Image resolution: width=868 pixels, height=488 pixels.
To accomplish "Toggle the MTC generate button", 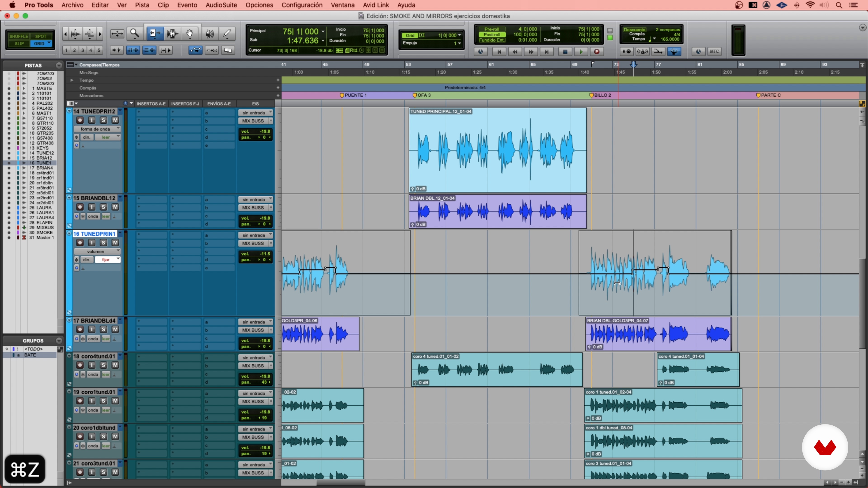I will point(714,52).
